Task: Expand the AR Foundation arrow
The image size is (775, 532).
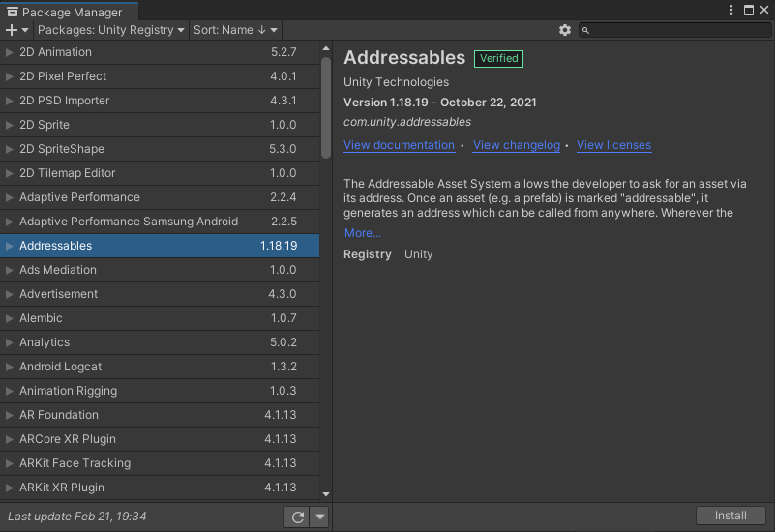Action: click(x=9, y=415)
